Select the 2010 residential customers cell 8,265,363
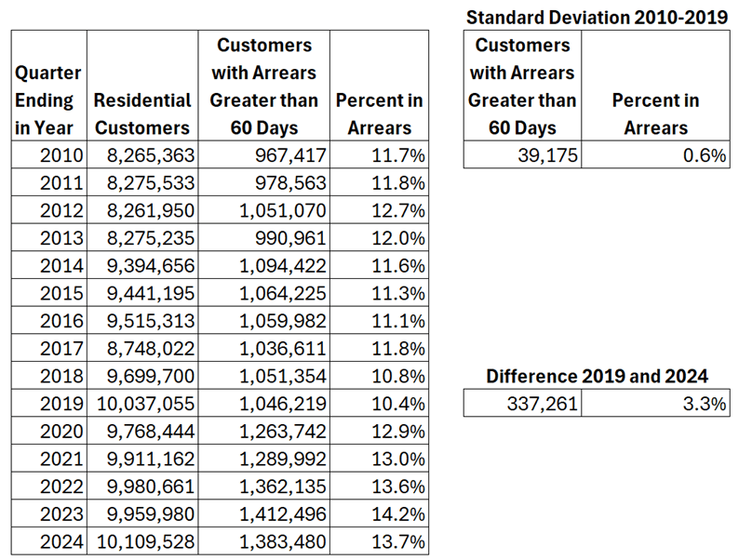Screen dimensions: 739x560 pos(141,155)
